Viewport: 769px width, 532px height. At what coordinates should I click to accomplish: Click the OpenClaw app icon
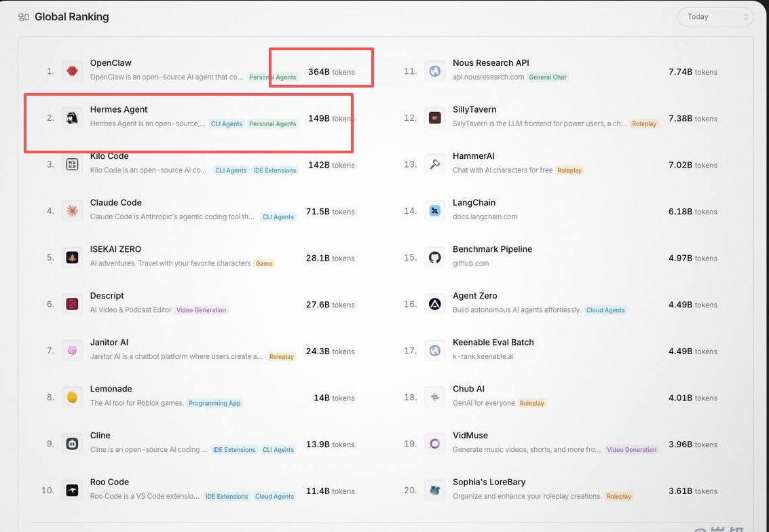(72, 71)
